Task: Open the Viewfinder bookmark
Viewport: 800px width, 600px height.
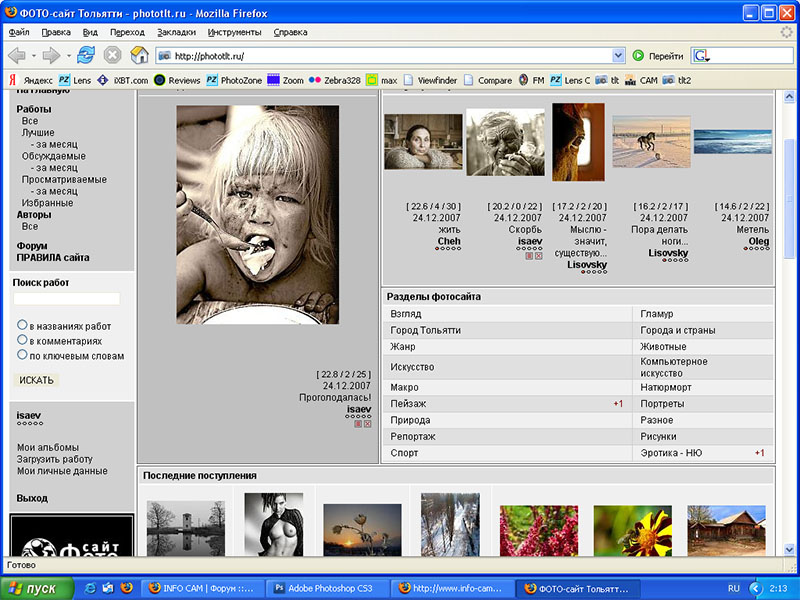Action: point(430,80)
